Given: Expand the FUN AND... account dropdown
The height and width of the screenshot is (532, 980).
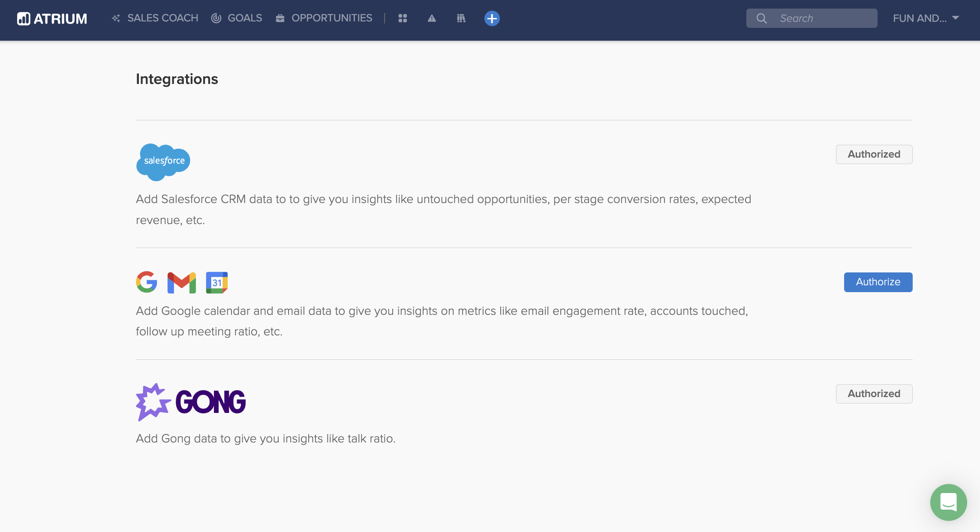Looking at the screenshot, I should coord(926,18).
